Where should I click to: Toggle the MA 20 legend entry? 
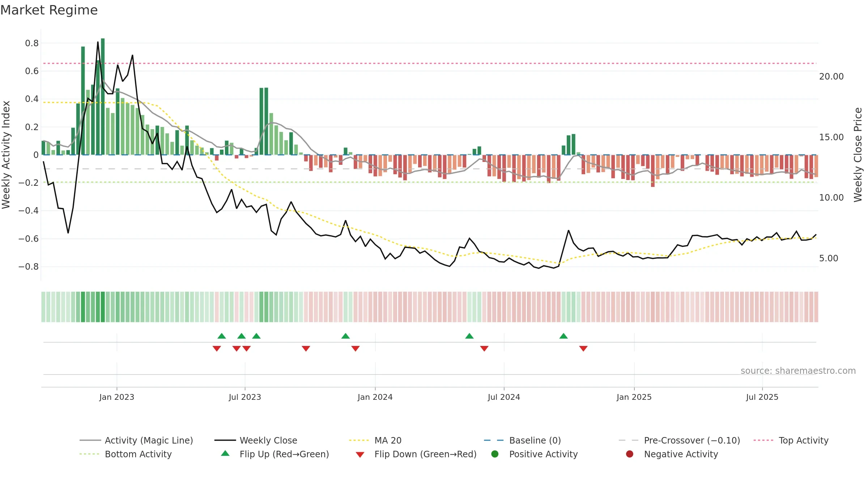(375, 440)
